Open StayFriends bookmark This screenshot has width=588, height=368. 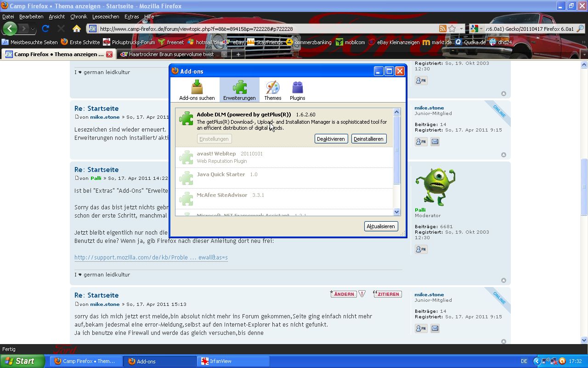(x=265, y=42)
